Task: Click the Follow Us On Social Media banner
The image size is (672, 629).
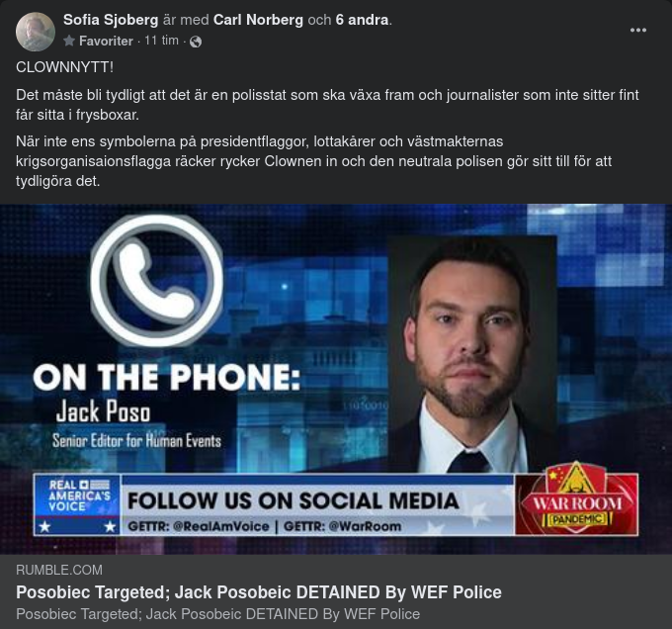Action: point(317,505)
